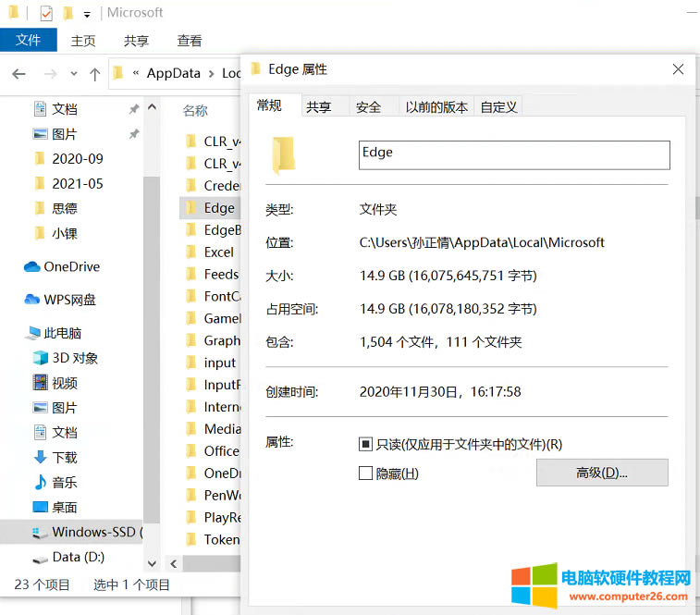
Task: Select the 3D 对象 folder icon
Action: [41, 358]
